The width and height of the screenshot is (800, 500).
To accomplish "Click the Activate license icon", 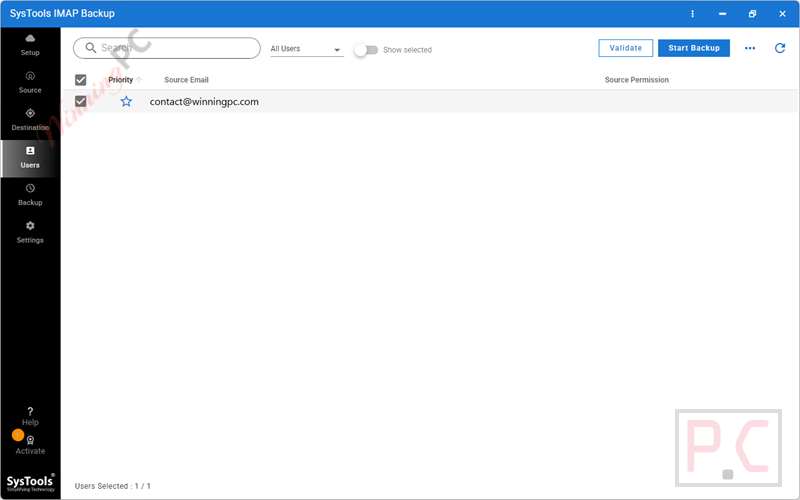I will point(30,440).
